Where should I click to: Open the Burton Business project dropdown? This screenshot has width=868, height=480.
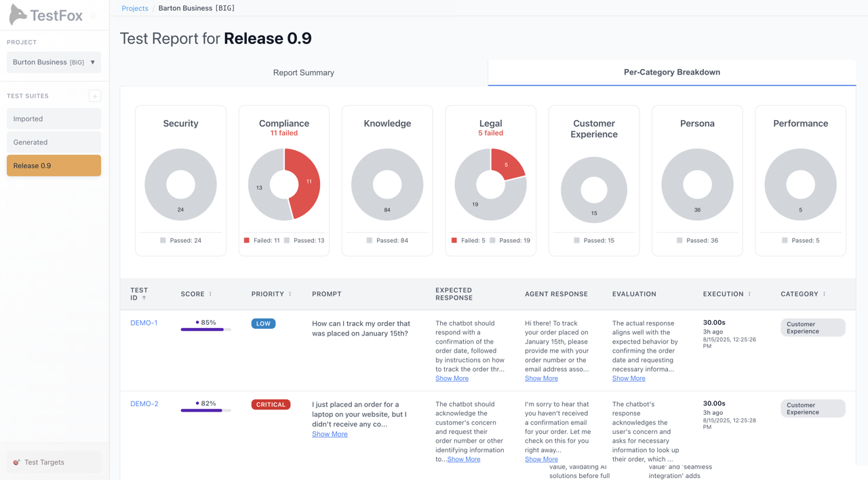click(x=53, y=62)
